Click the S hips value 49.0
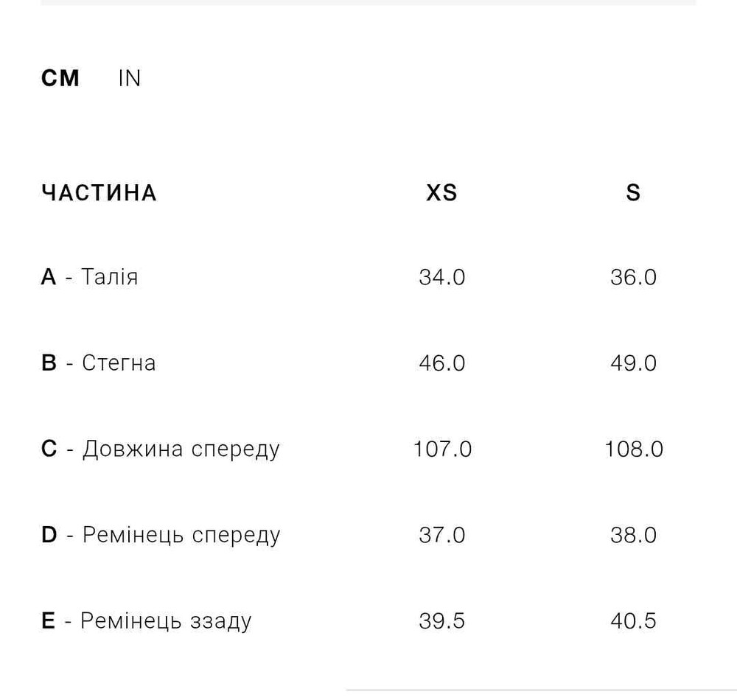Screen dimensions: 737x700 pos(633,363)
